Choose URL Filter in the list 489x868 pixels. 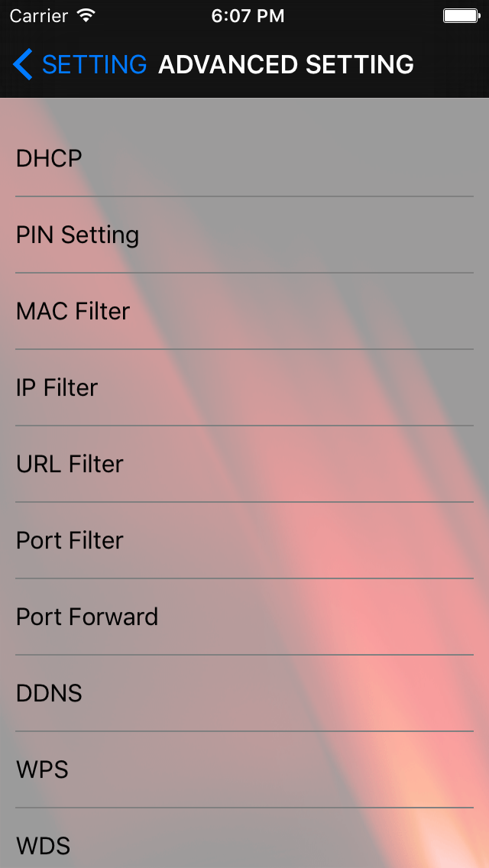tap(244, 464)
